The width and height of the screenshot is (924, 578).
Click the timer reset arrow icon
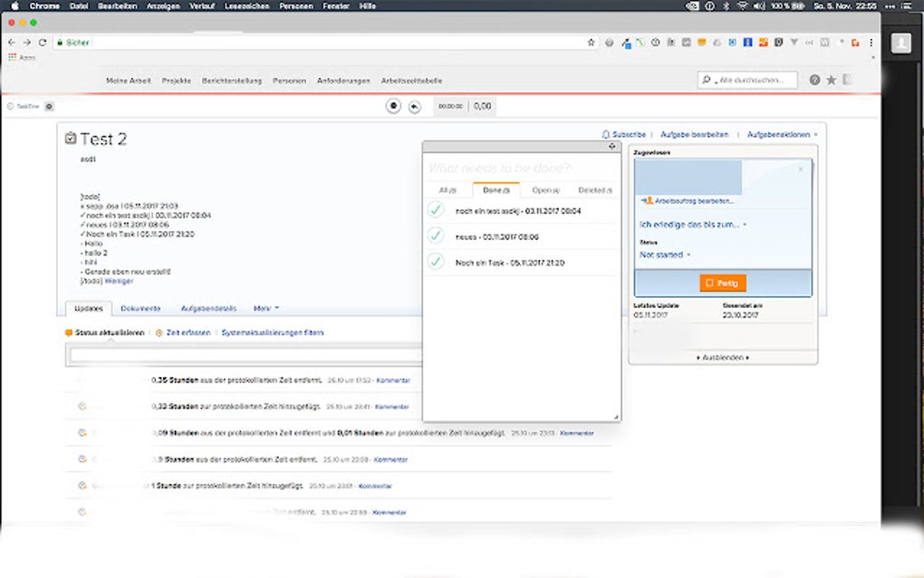pyautogui.click(x=415, y=106)
